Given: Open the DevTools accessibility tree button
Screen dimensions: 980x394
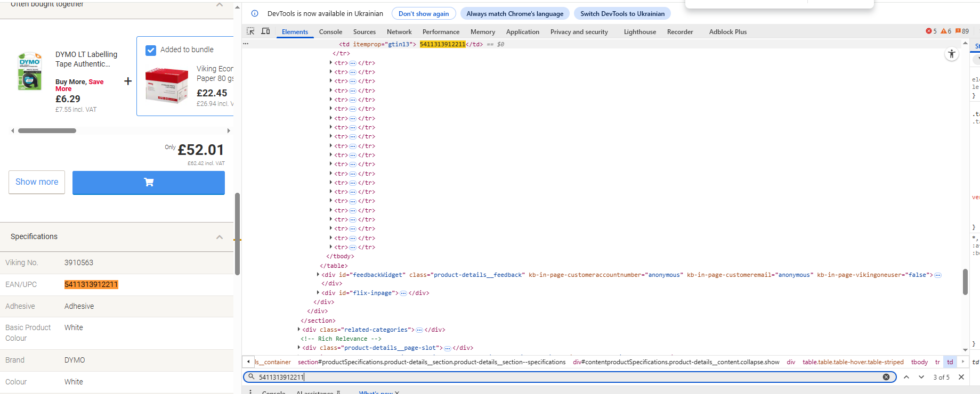Looking at the screenshot, I should (952, 54).
